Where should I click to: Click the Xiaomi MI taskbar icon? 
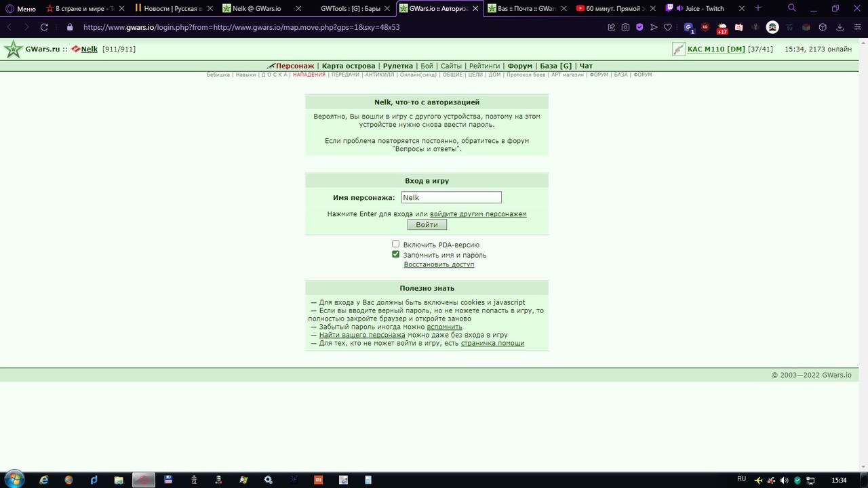click(x=318, y=480)
